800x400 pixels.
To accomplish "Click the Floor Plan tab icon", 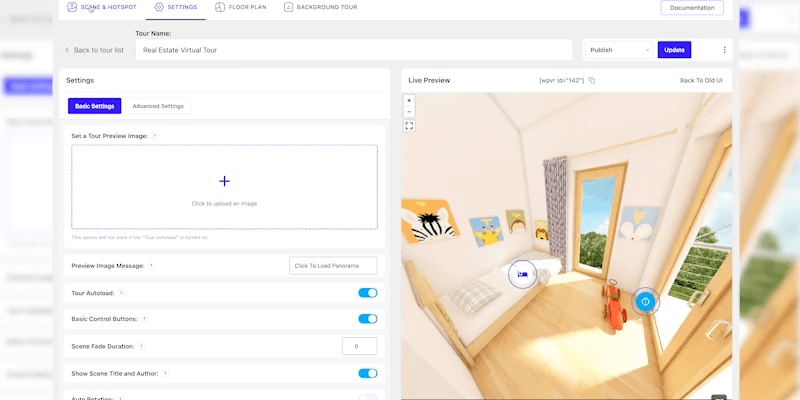I will tap(219, 7).
